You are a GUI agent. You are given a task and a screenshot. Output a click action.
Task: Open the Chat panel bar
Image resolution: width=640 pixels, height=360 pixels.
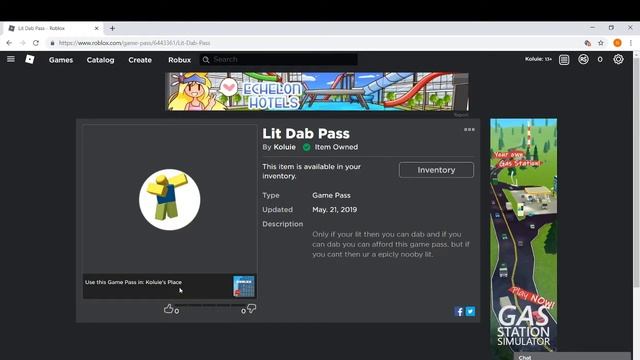point(571,356)
